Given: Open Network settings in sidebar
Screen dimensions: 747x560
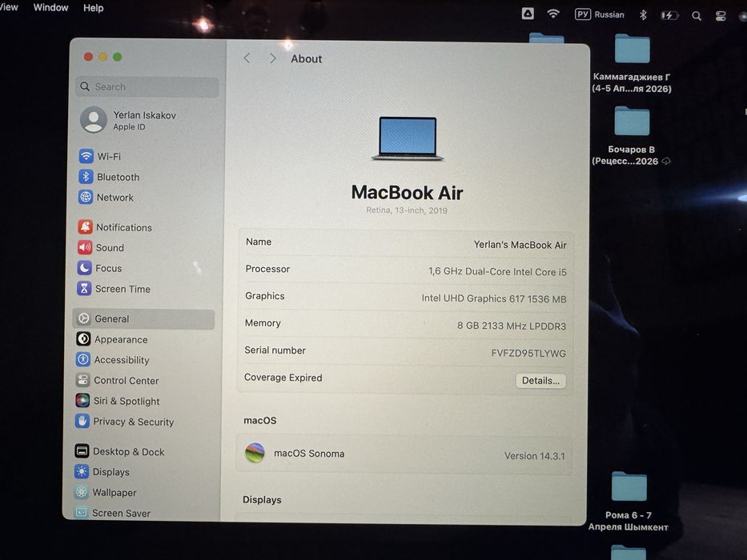Looking at the screenshot, I should point(106,197).
